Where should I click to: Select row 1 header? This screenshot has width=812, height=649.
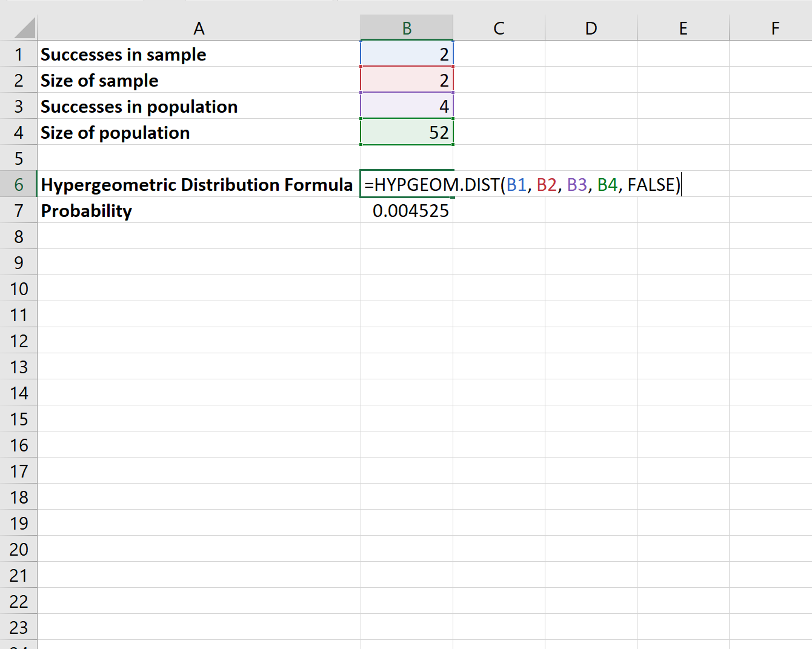pyautogui.click(x=18, y=54)
